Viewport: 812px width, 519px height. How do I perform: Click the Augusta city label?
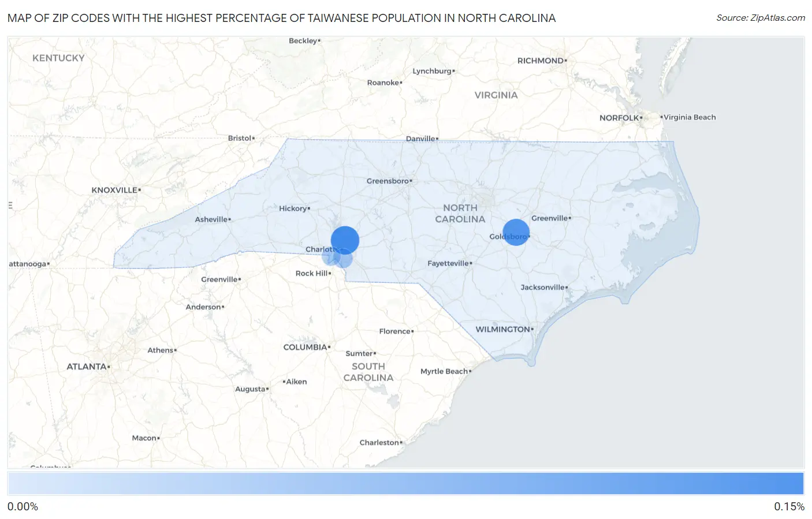click(250, 389)
